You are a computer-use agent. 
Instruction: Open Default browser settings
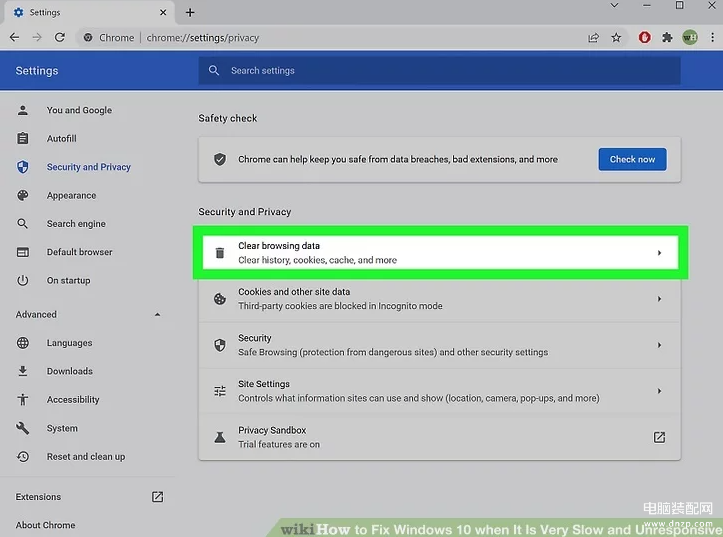(x=79, y=252)
